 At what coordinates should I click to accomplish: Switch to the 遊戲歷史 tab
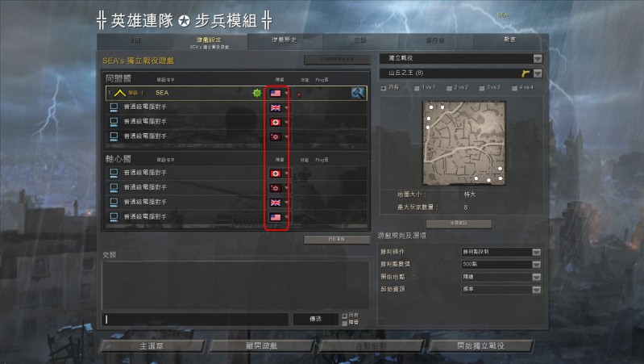[285, 40]
